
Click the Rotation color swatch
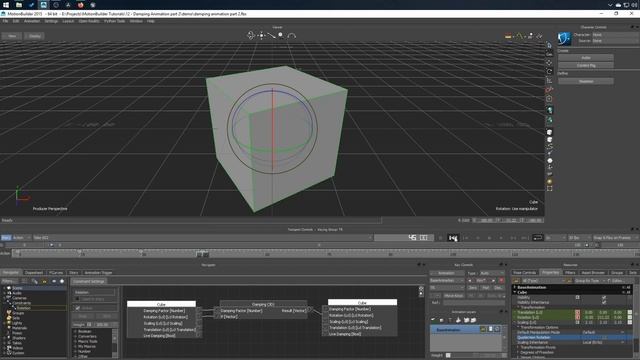(x=630, y=317)
